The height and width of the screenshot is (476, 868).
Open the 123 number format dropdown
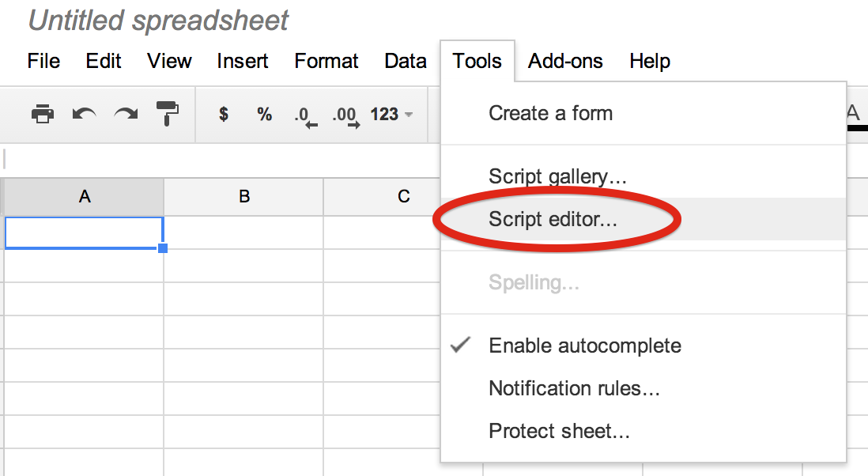(391, 115)
